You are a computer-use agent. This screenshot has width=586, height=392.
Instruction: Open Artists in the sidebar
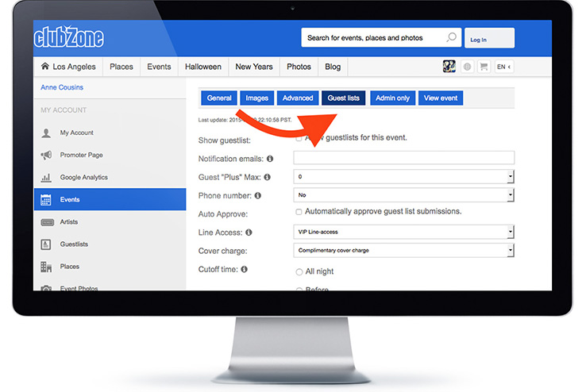pos(110,221)
